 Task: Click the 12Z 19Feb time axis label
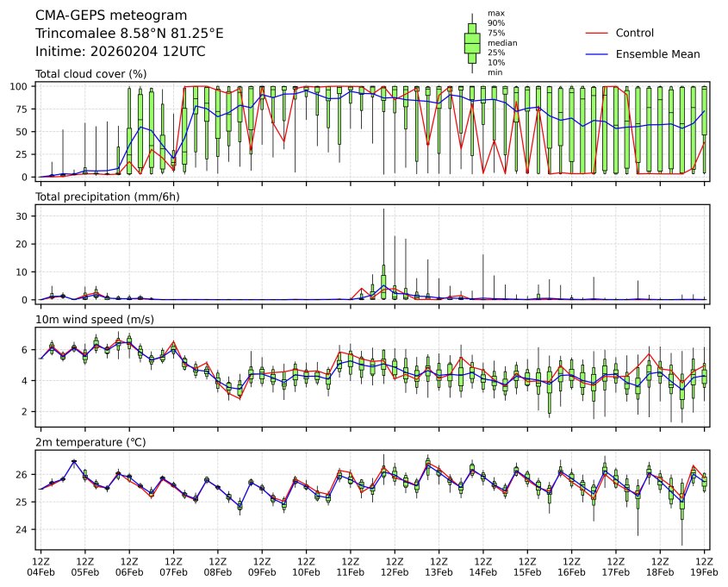pyautogui.click(x=705, y=566)
